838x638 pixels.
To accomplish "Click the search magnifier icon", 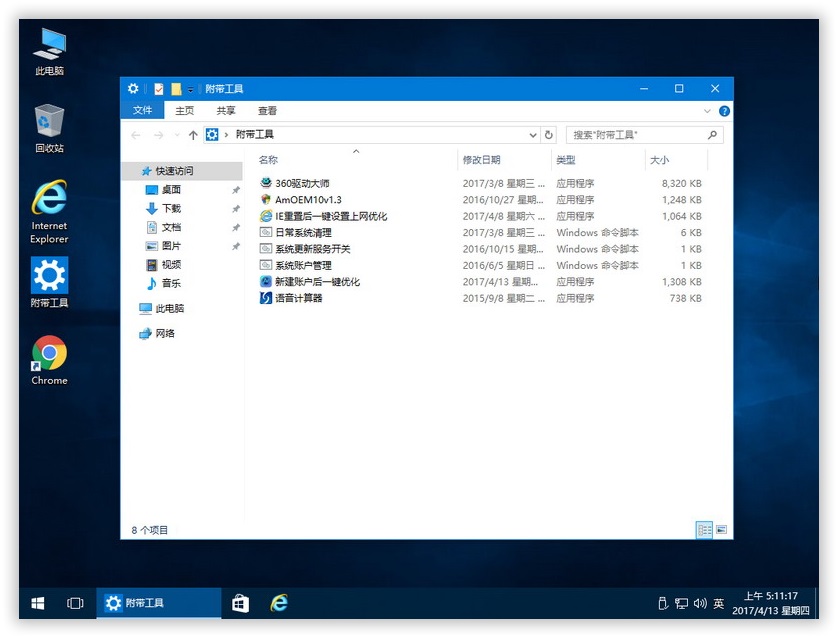I will point(712,135).
